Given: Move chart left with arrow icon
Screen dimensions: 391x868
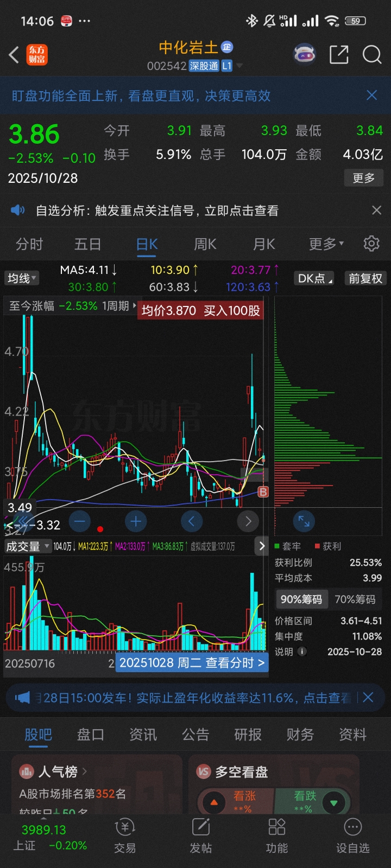Looking at the screenshot, I should [192, 521].
